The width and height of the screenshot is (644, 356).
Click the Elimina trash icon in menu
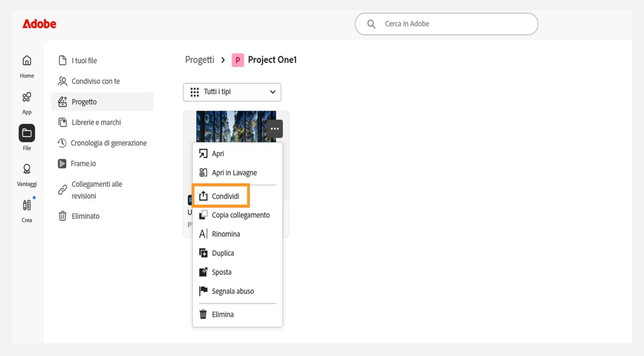(203, 314)
